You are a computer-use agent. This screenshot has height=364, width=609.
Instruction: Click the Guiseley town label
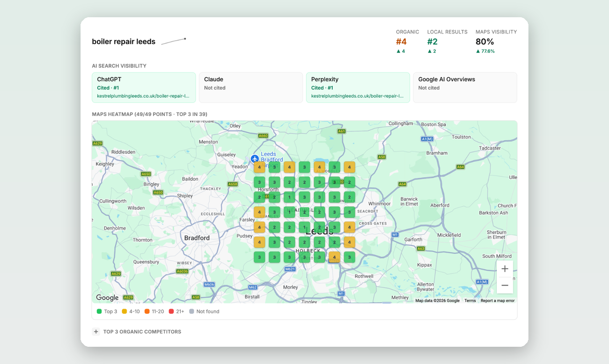(x=226, y=155)
